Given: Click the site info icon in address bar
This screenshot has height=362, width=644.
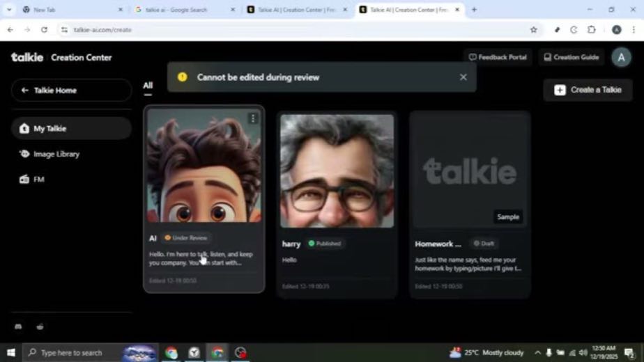Looking at the screenshot, I should coord(64,30).
